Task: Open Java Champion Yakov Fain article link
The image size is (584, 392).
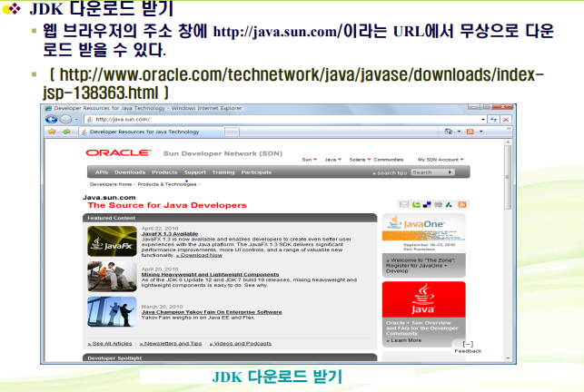Action: pos(212,312)
